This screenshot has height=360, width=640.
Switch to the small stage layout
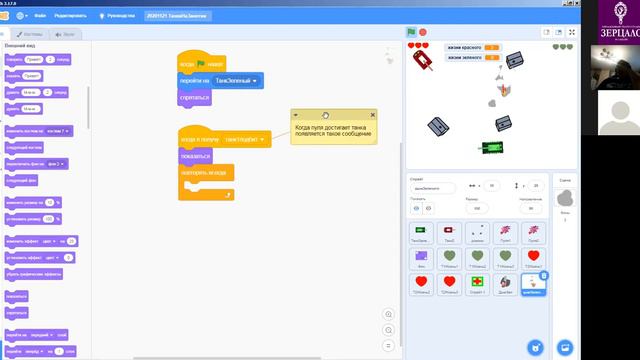[546, 32]
